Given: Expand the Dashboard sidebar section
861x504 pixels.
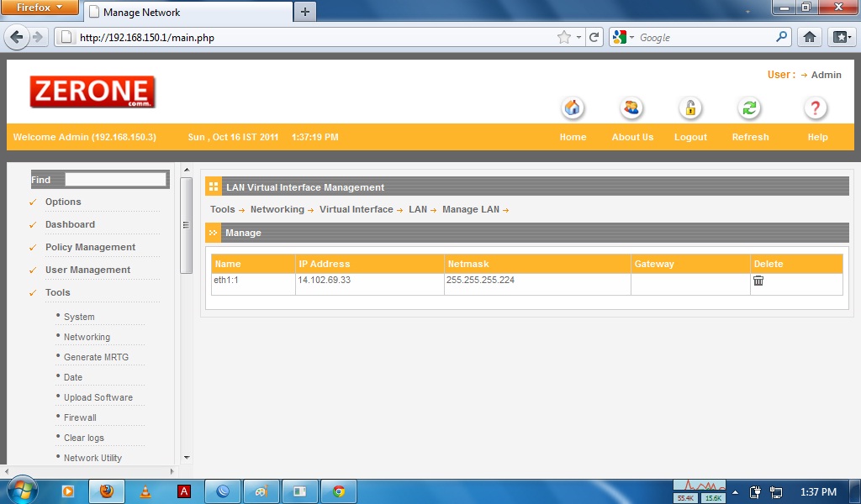Looking at the screenshot, I should 70,224.
